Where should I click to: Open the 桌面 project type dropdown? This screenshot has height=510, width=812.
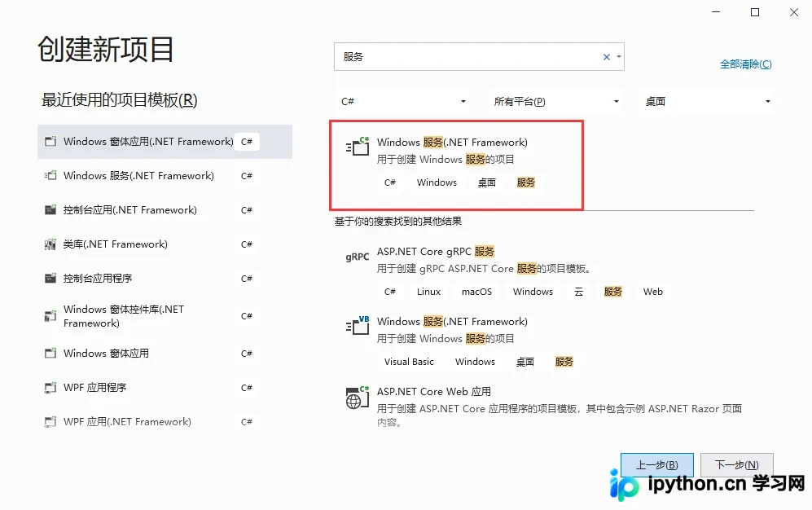click(x=707, y=102)
